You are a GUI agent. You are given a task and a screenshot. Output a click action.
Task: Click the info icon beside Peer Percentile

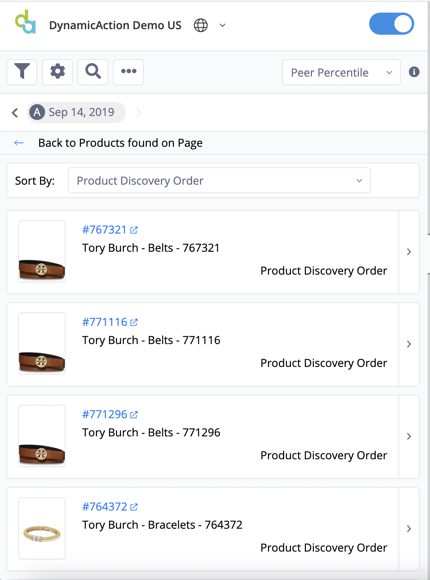(x=414, y=72)
